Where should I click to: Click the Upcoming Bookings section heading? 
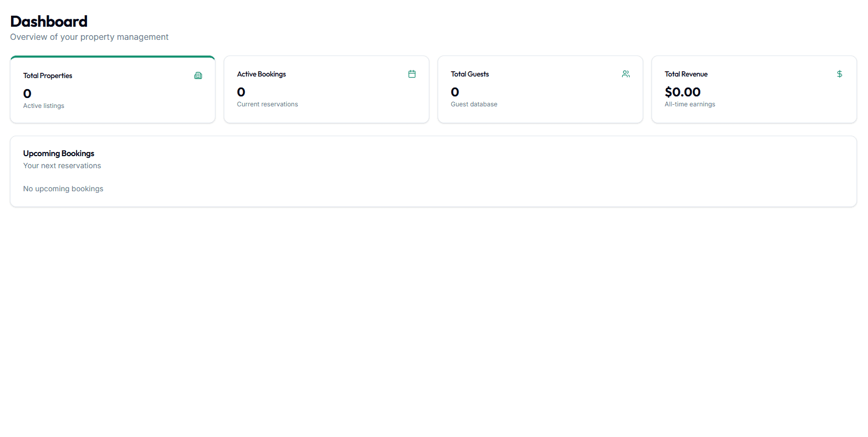click(59, 154)
